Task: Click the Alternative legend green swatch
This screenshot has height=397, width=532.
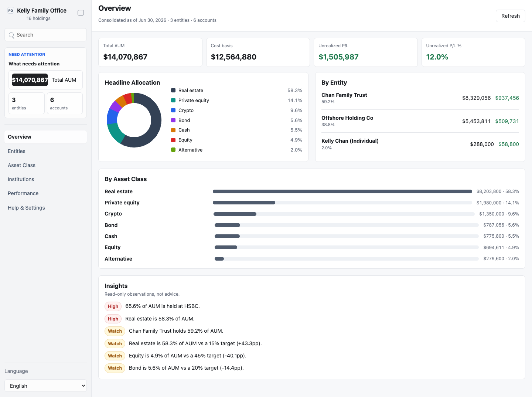Action: tap(173, 150)
